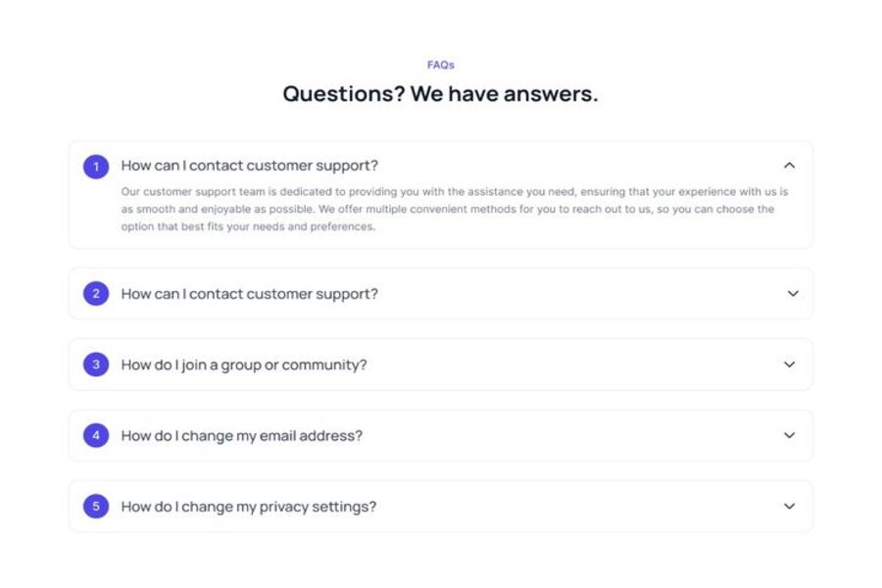
Task: Click the 'Questions? We have answers.' heading
Action: [x=440, y=94]
